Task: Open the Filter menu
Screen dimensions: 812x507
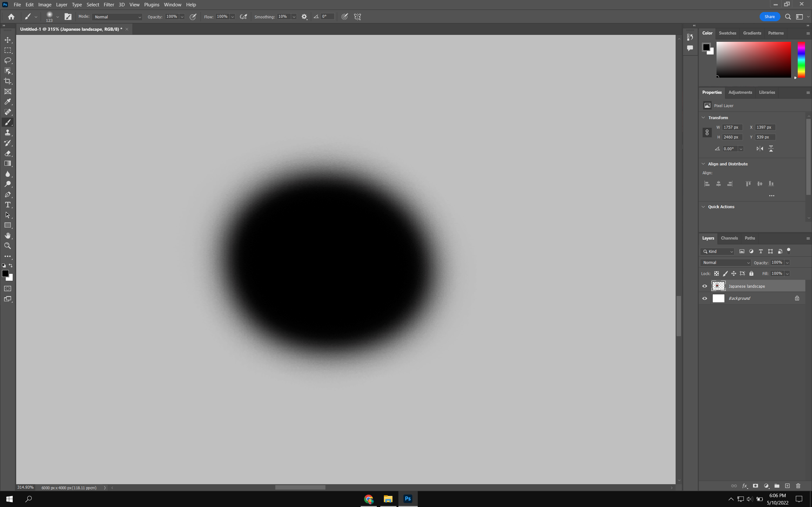Action: tap(109, 4)
